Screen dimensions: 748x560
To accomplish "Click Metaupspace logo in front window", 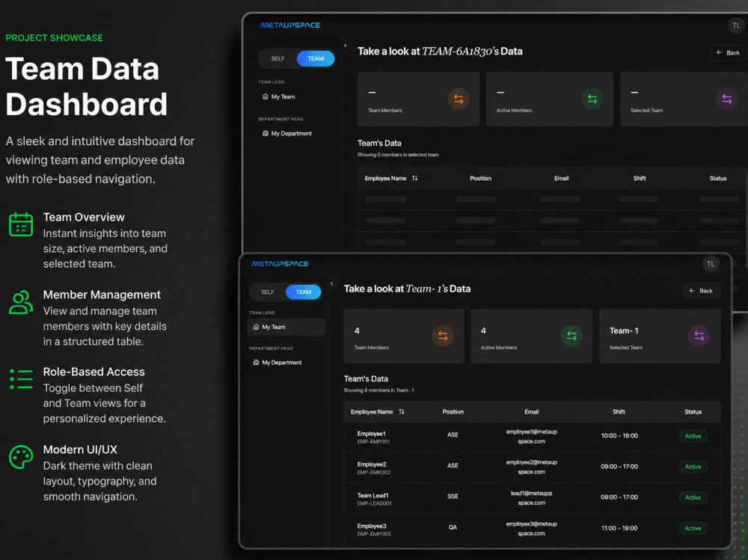I will (280, 264).
